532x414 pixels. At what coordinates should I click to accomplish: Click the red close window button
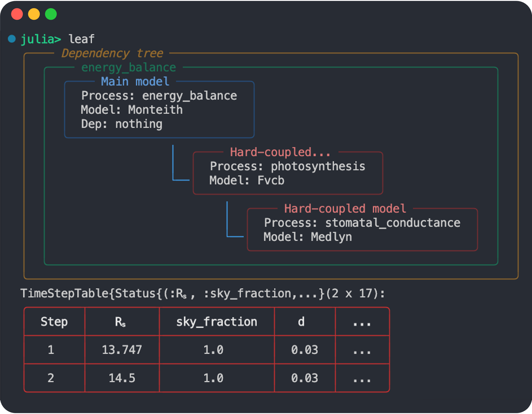click(x=17, y=14)
